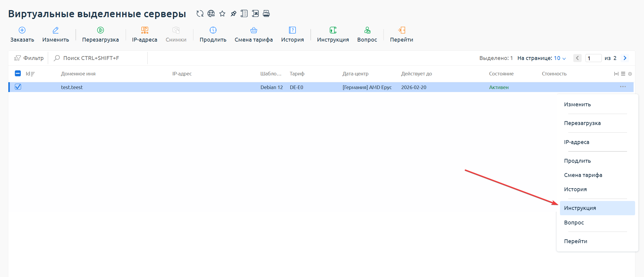644x277 pixels.
Task: Export table to Excel via header icon
Action: [255, 14]
